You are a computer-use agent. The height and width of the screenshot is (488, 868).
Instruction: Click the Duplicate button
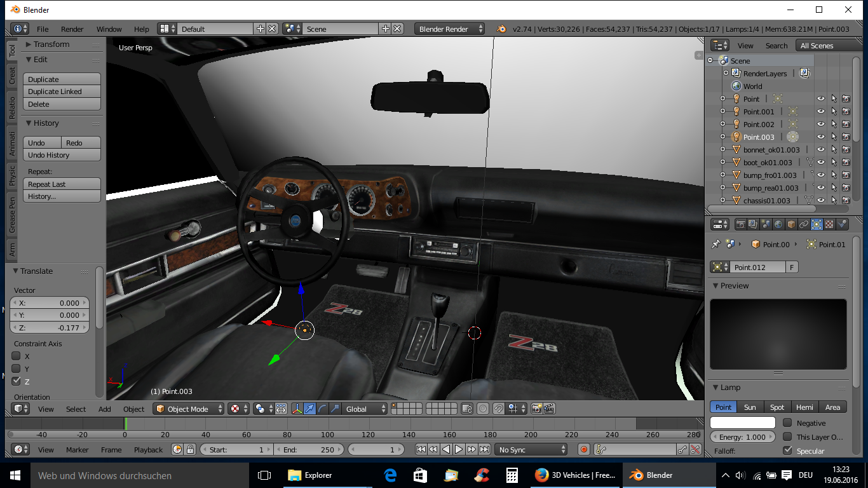click(62, 79)
